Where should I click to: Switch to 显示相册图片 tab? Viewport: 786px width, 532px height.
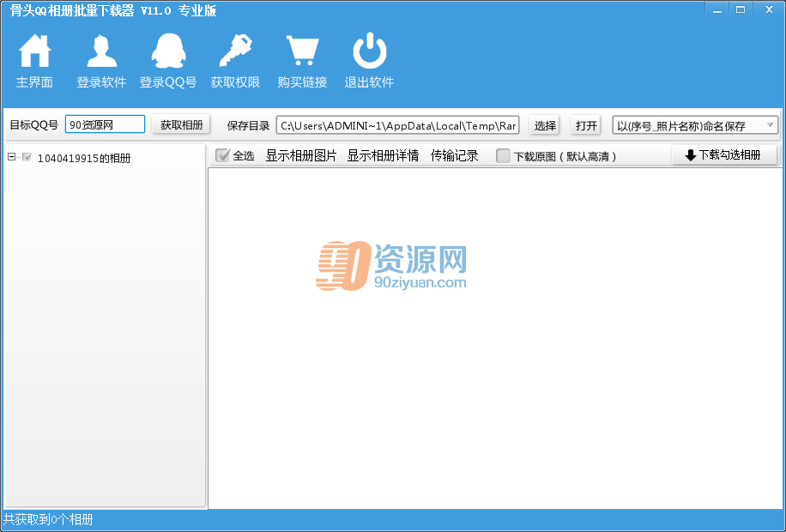coord(301,156)
